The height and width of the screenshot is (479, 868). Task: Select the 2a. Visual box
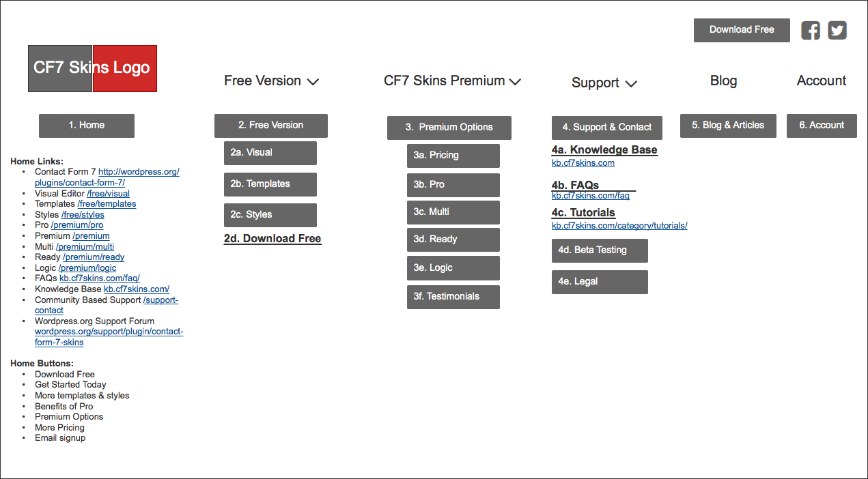click(270, 153)
